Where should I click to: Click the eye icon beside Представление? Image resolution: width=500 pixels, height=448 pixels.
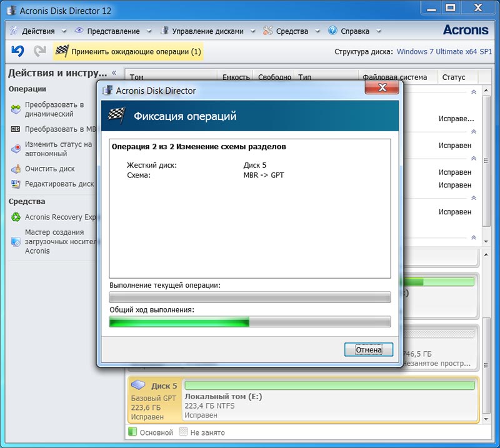[79, 30]
